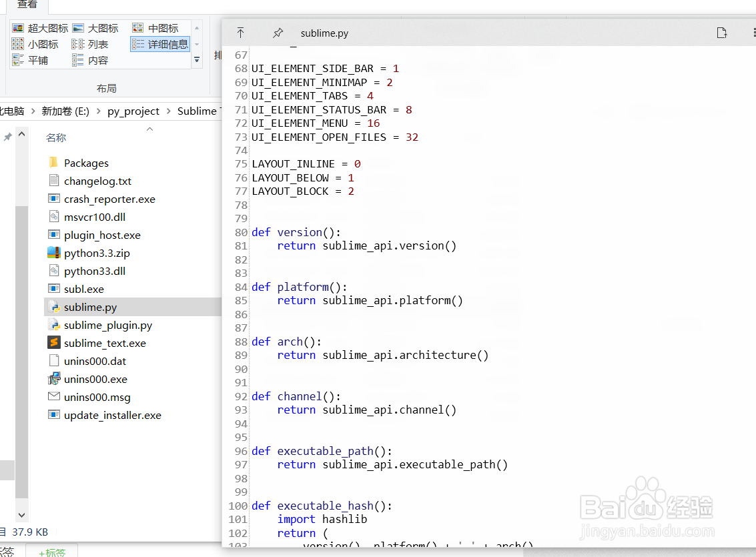756x557 pixels.
Task: Click navigation pane scrollbar thumb
Action: [x=21, y=352]
